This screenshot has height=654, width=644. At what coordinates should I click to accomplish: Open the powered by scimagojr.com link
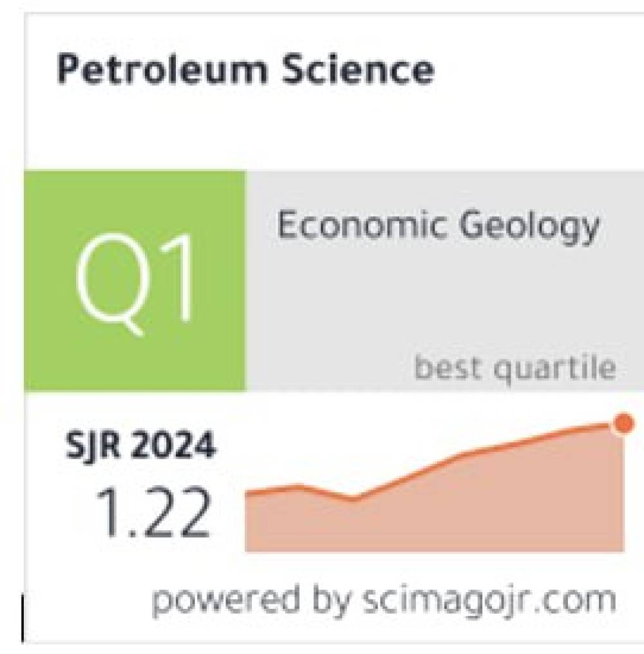point(383,600)
